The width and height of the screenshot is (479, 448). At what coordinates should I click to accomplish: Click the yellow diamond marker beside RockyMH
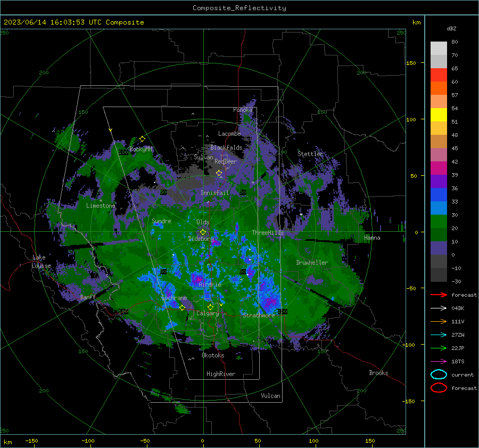point(142,139)
